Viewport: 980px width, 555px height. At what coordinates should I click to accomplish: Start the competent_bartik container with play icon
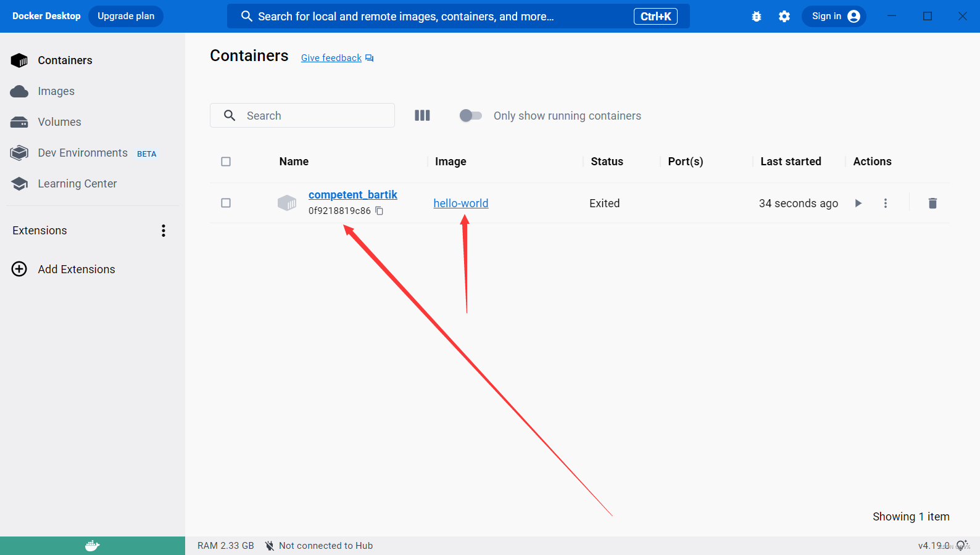(858, 203)
